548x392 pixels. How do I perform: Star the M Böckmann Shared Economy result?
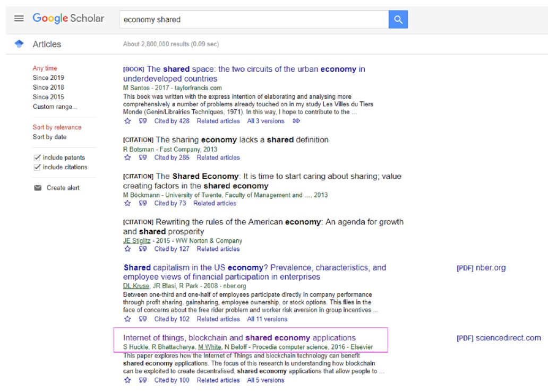pos(127,204)
